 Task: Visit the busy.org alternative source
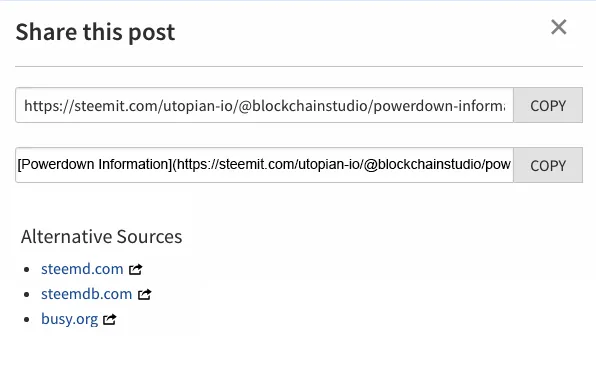pyautogui.click(x=70, y=319)
